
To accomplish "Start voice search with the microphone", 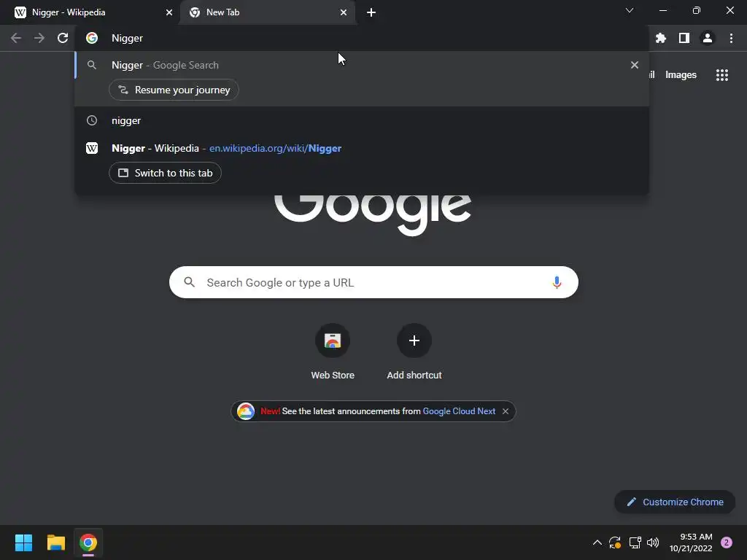I will tap(557, 282).
